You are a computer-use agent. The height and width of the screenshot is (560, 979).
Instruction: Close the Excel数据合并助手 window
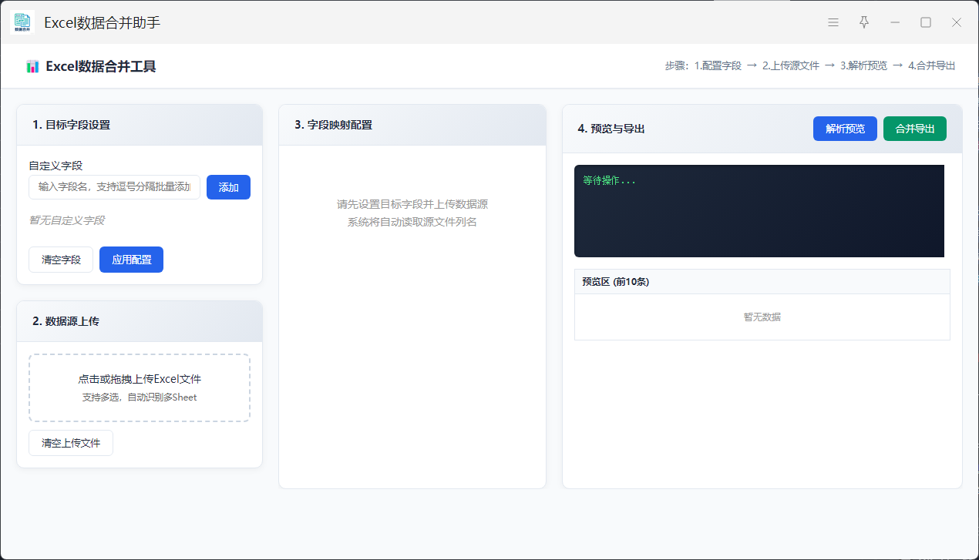coord(957,22)
